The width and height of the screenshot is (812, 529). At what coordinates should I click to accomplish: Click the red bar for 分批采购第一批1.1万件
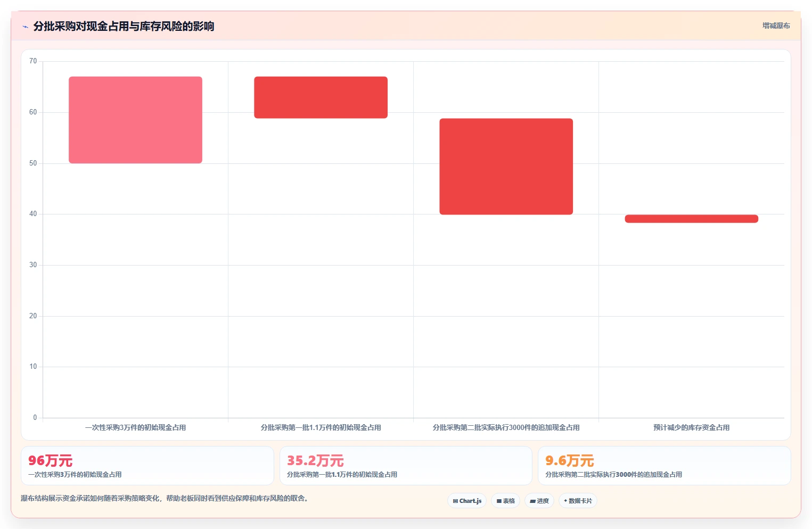[321, 97]
